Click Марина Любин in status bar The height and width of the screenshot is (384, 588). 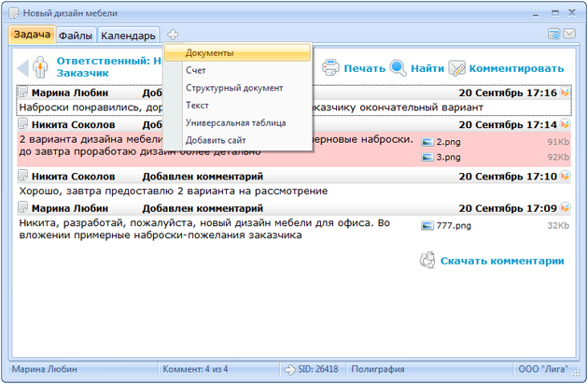point(44,370)
